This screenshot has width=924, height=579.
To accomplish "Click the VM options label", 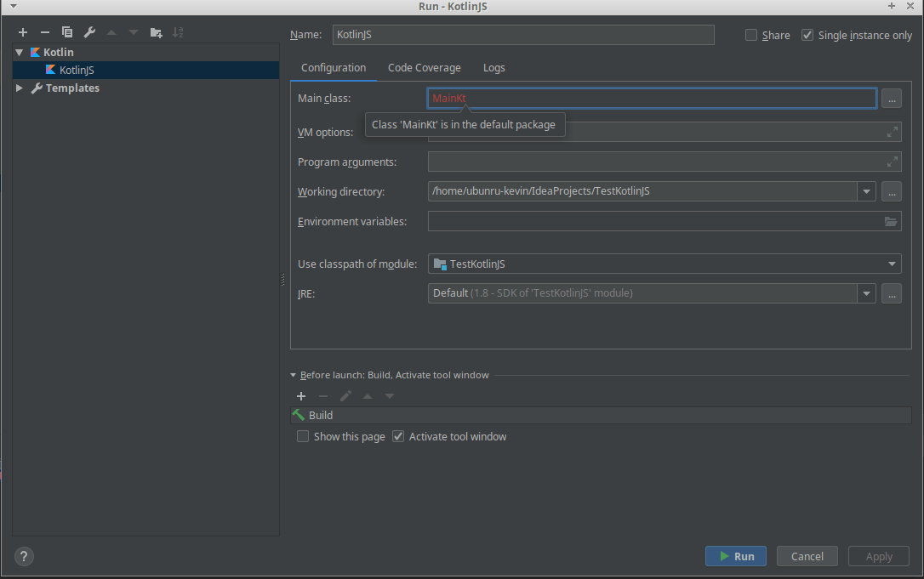I will [325, 133].
